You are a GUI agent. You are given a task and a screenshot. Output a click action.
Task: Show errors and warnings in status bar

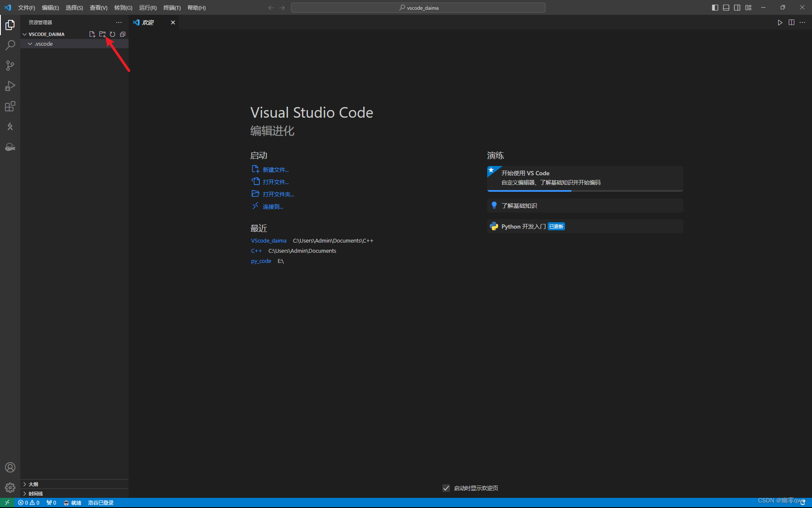(x=29, y=502)
